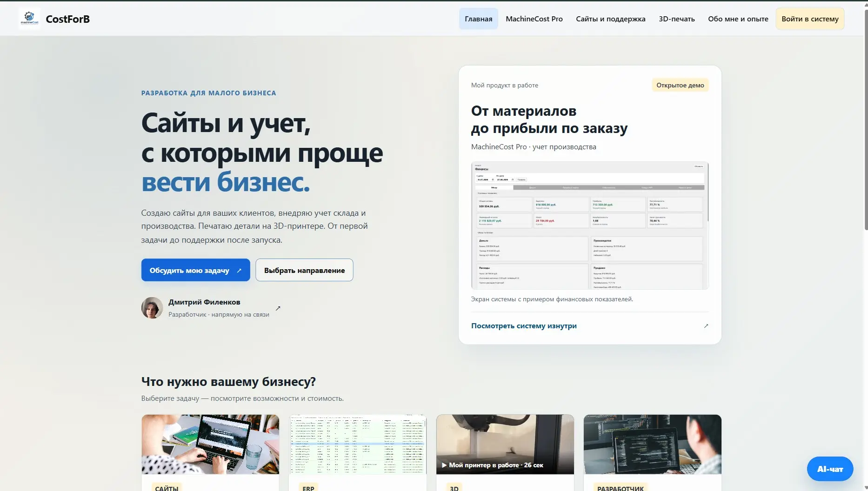868x491 pixels.
Task: Click arrow icon after Посмотреть систему изнутри
Action: click(706, 326)
